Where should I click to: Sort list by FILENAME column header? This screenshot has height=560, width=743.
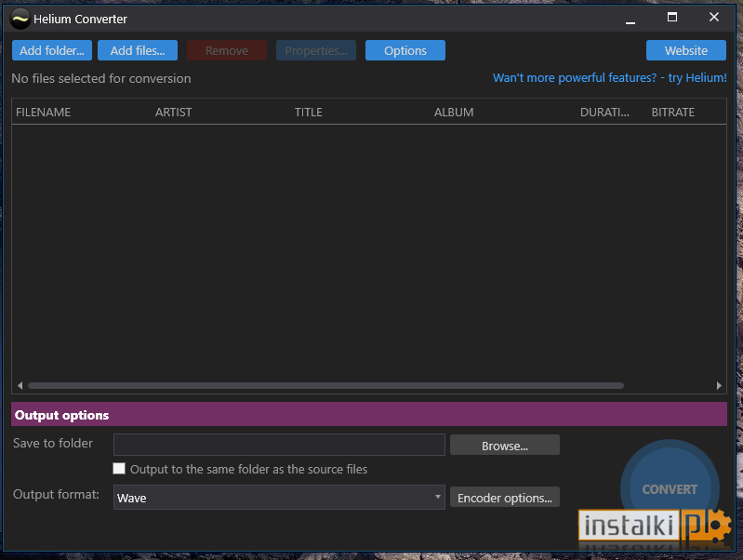click(43, 113)
